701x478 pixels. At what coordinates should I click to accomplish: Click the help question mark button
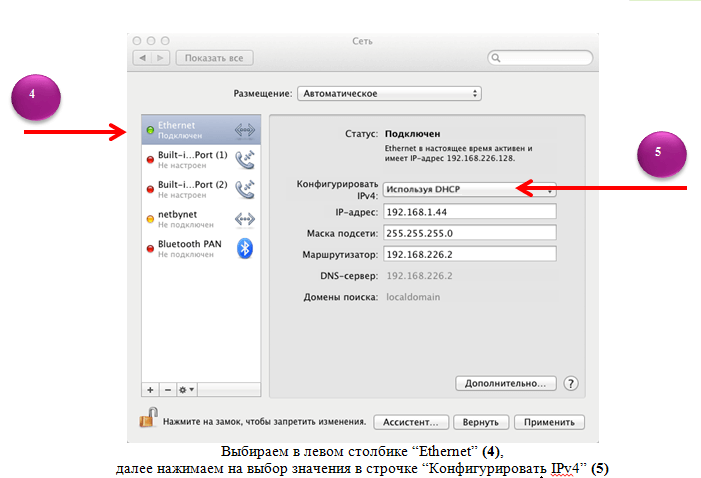(571, 383)
